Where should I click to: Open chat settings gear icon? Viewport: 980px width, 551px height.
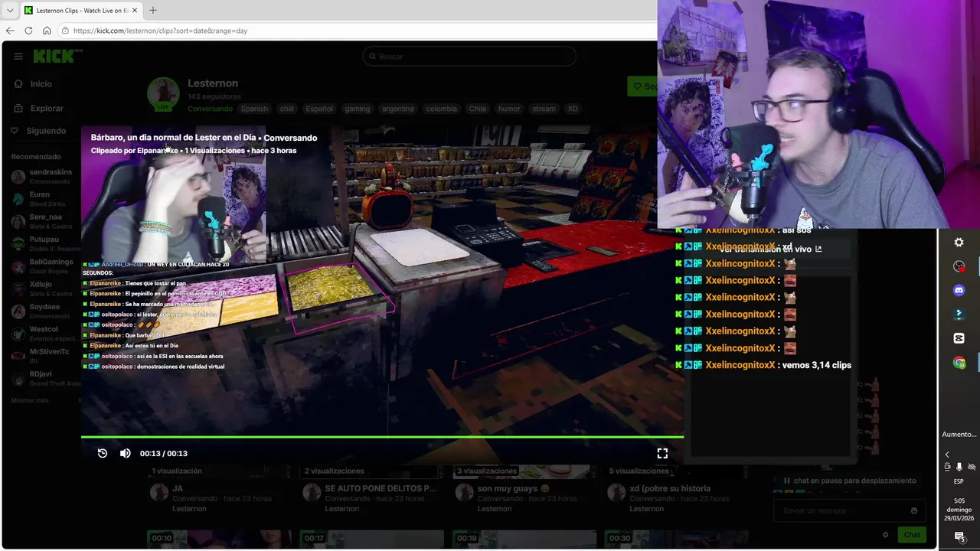[x=885, y=535]
